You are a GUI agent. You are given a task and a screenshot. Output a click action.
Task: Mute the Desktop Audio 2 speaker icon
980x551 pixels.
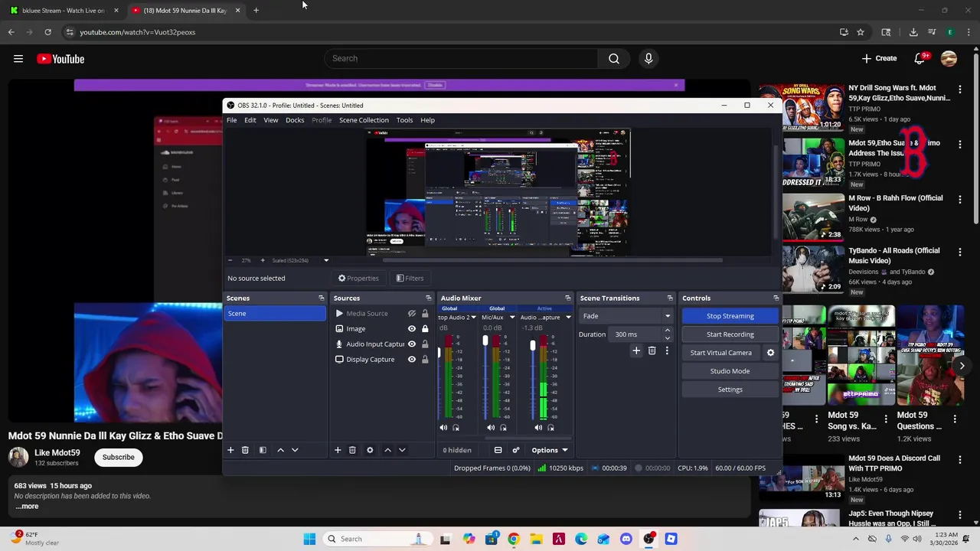[443, 428]
